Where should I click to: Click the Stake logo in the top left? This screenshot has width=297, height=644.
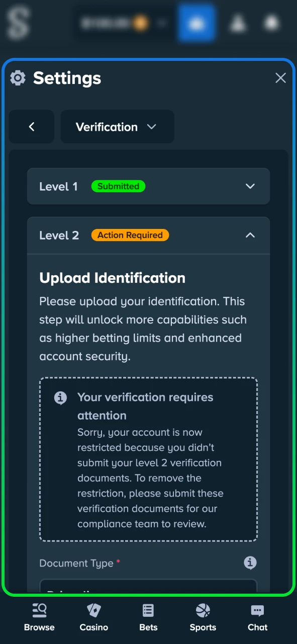pyautogui.click(x=18, y=23)
